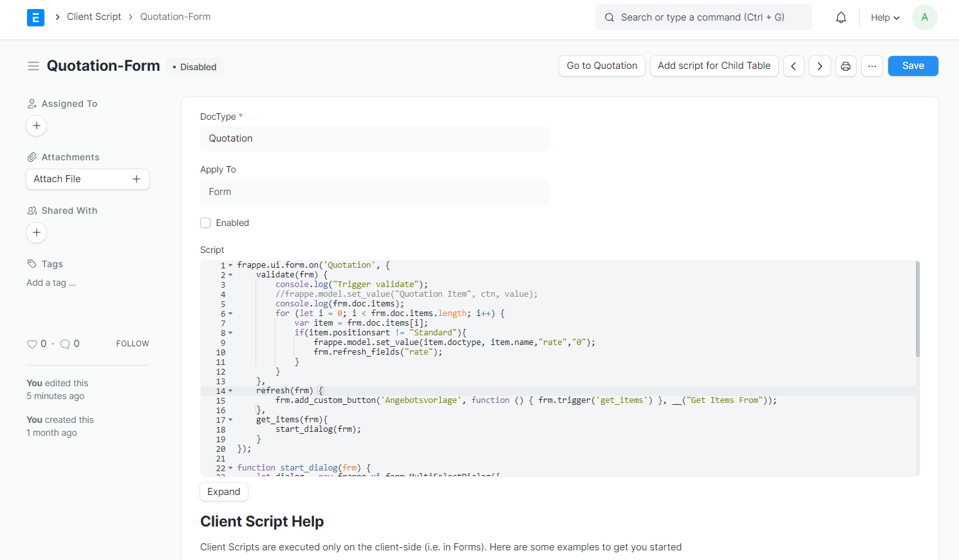Click the Attachments paperclip icon
The image size is (959, 560).
click(x=32, y=157)
